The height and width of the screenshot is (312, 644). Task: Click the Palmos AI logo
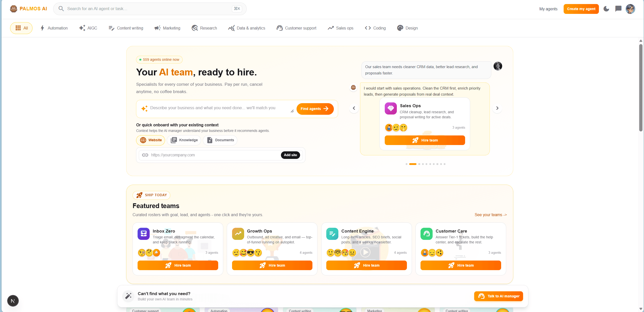tap(28, 9)
